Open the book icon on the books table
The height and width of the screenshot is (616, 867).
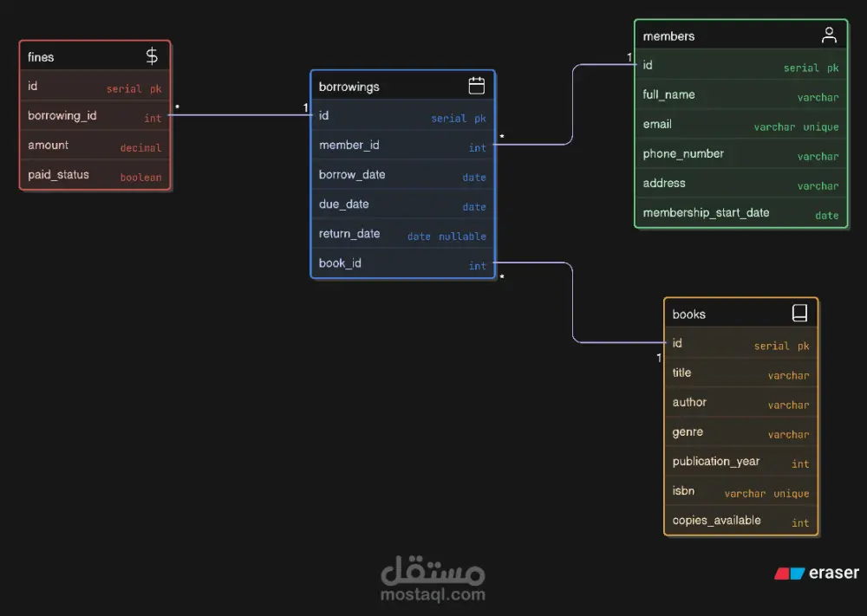point(799,313)
